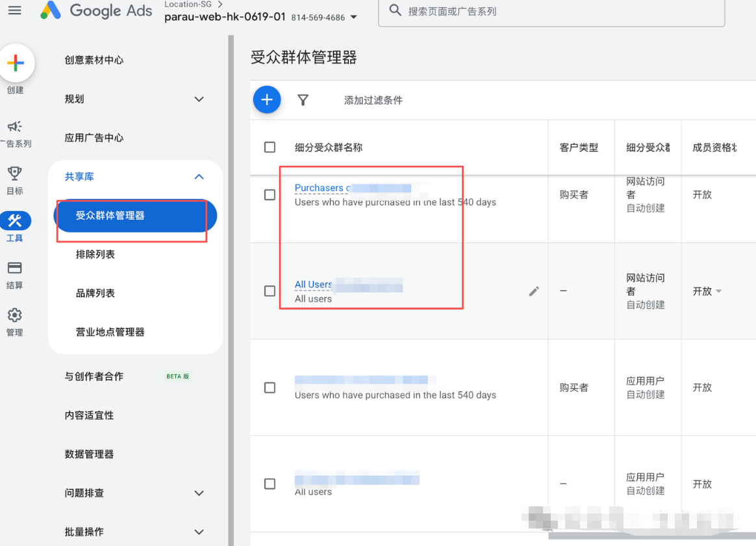The height and width of the screenshot is (546, 756).
Task: Open Billing via card icon
Action: pyautogui.click(x=14, y=268)
